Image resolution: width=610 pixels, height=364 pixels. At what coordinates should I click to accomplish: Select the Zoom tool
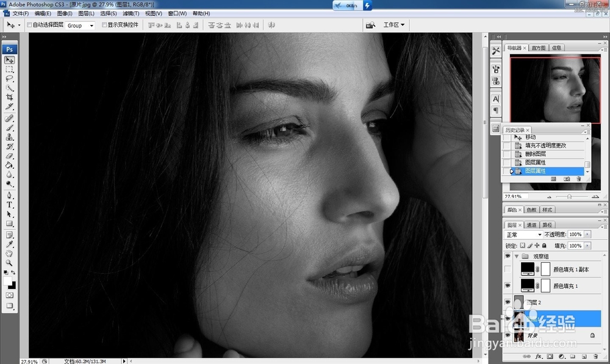9,263
